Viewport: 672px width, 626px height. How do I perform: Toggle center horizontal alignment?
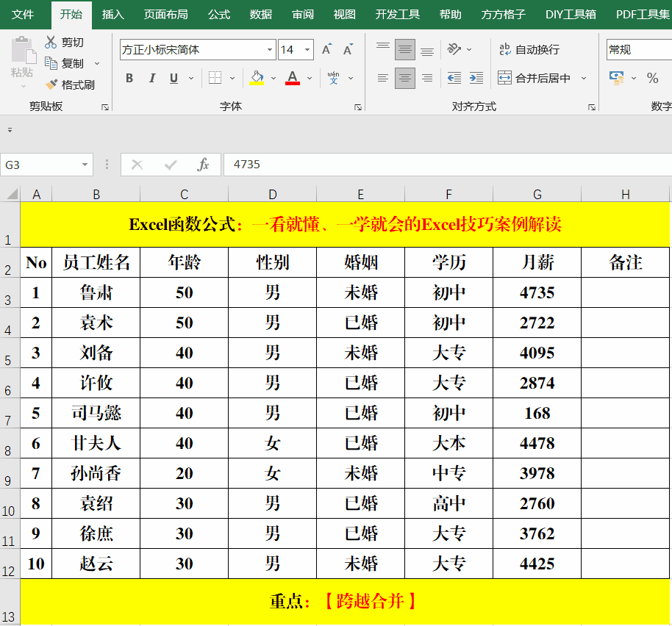[x=404, y=78]
